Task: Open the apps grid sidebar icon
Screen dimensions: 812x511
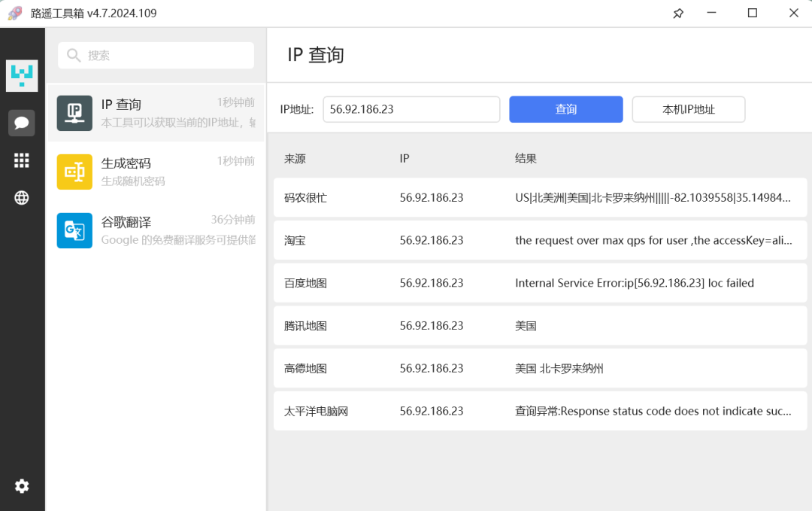Action: pyautogui.click(x=22, y=160)
